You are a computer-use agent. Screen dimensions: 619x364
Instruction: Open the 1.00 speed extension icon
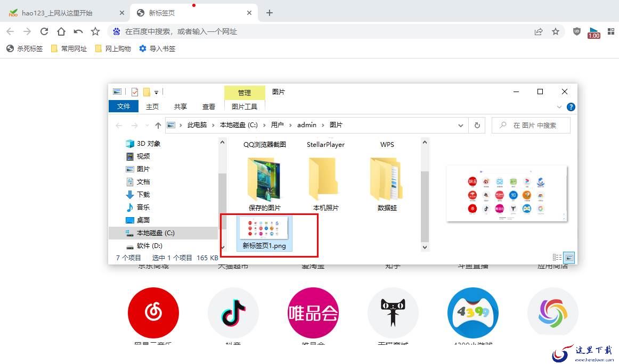tap(594, 33)
